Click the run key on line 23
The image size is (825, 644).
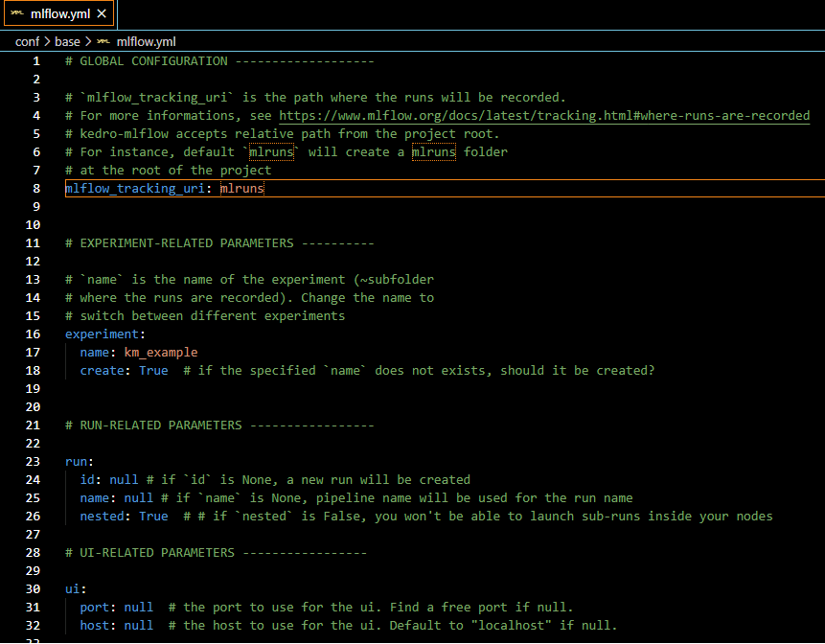pos(76,461)
